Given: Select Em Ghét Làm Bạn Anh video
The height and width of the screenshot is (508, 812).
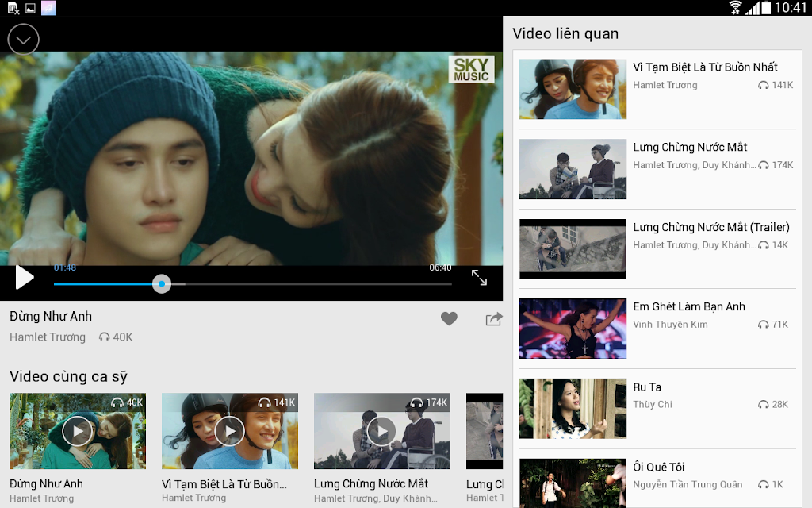Looking at the screenshot, I should pos(657,329).
